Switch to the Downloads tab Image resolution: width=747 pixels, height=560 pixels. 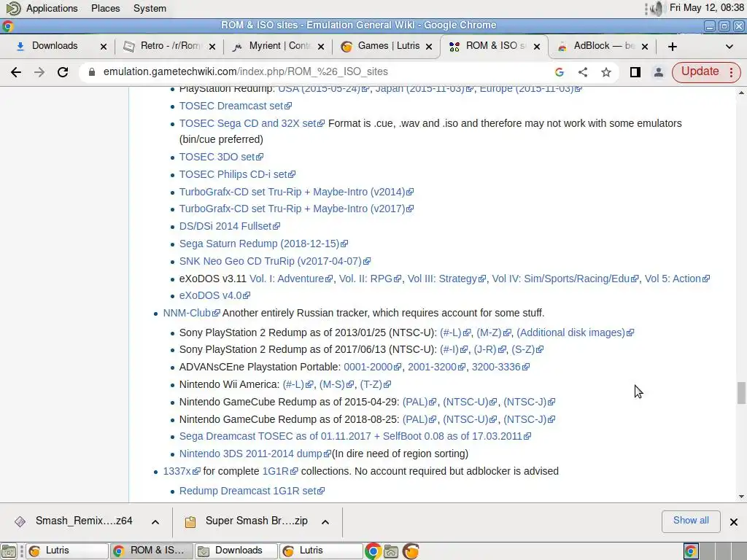[x=55, y=46]
